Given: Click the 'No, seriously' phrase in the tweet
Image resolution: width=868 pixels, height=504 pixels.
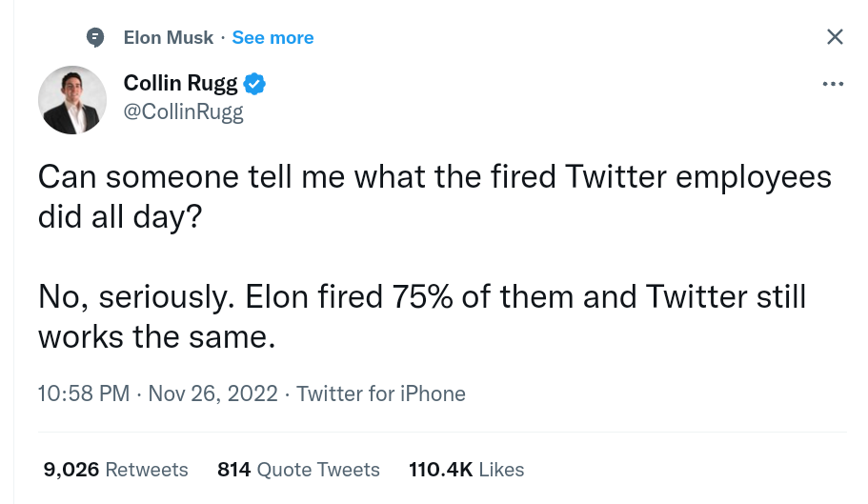Looking at the screenshot, I should point(132,296).
